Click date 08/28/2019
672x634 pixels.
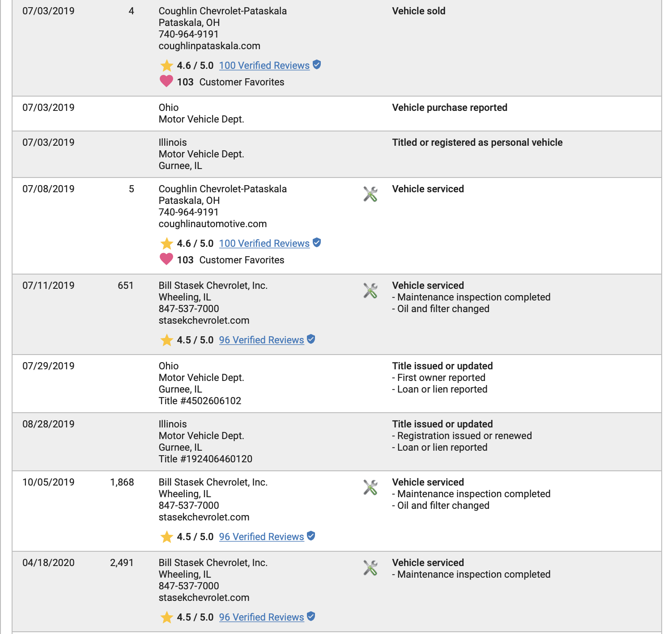pos(48,424)
